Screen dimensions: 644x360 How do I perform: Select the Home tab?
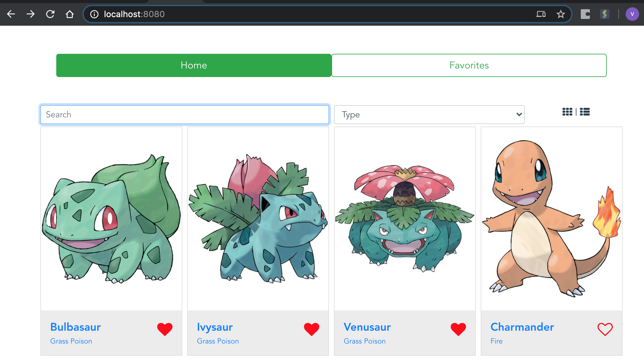194,65
